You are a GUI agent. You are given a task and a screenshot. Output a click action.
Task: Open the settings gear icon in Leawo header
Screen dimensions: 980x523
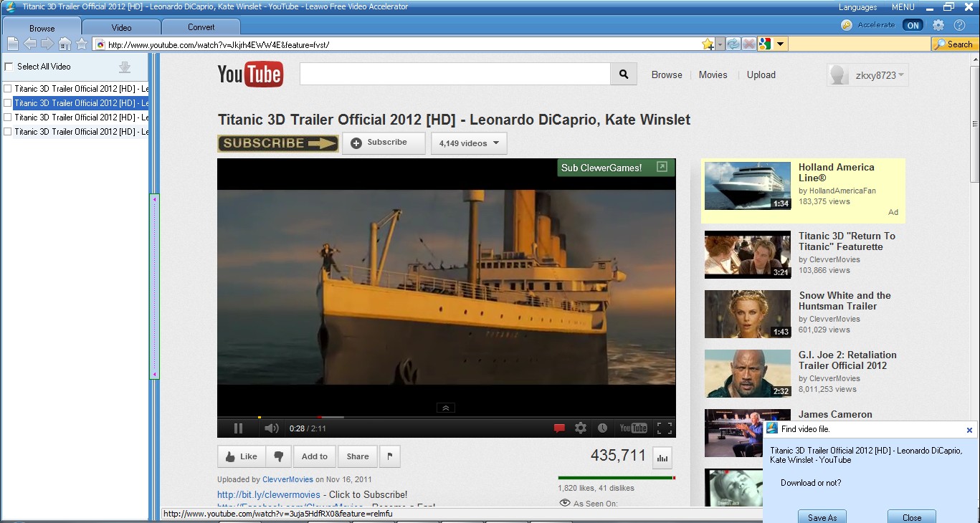coord(938,25)
